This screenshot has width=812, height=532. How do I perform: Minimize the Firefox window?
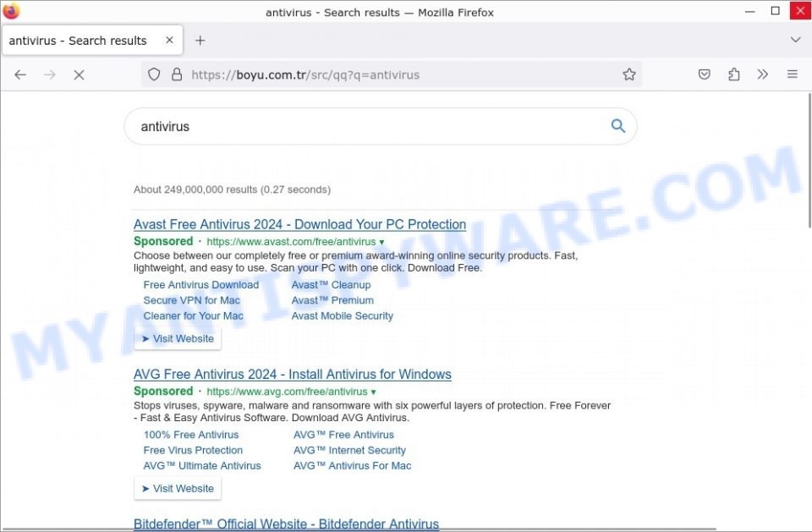pyautogui.click(x=749, y=11)
